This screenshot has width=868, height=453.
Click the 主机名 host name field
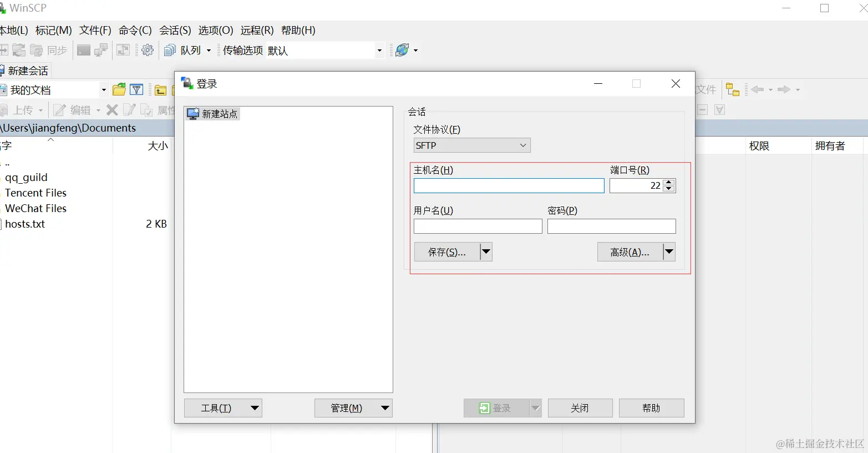click(x=509, y=185)
